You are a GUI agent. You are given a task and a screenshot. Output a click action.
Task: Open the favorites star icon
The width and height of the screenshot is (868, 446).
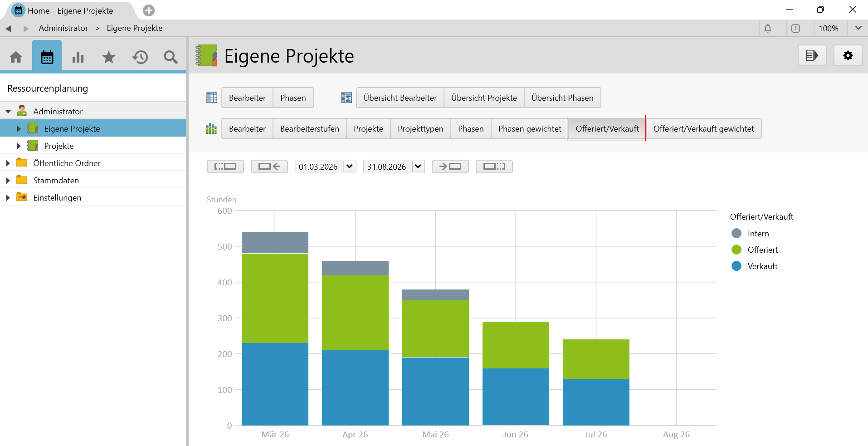coord(109,57)
